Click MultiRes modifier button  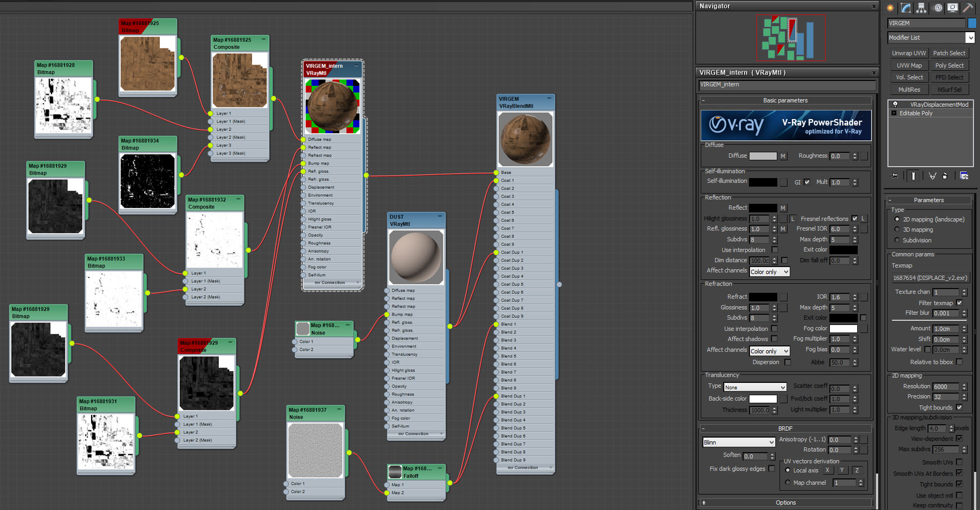point(909,90)
